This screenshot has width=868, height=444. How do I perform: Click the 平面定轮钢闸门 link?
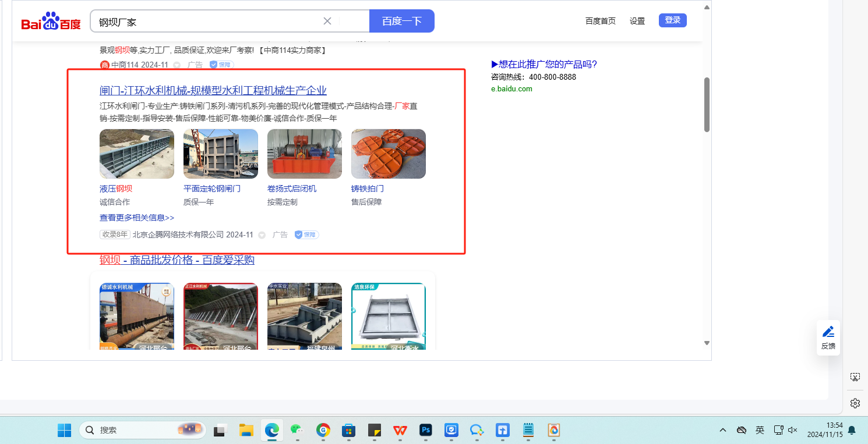tap(212, 189)
